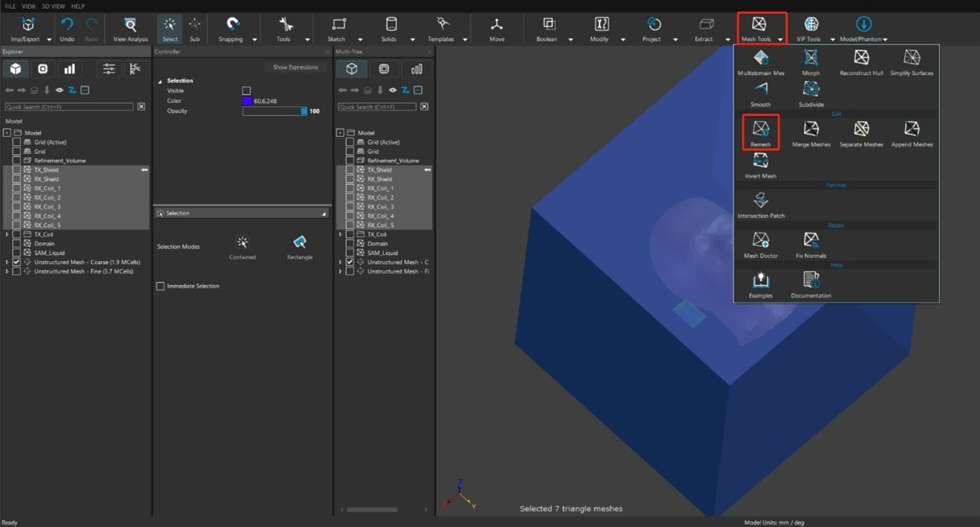Click the Intersection Patch icon
The height and width of the screenshot is (527, 980).
coord(761,202)
